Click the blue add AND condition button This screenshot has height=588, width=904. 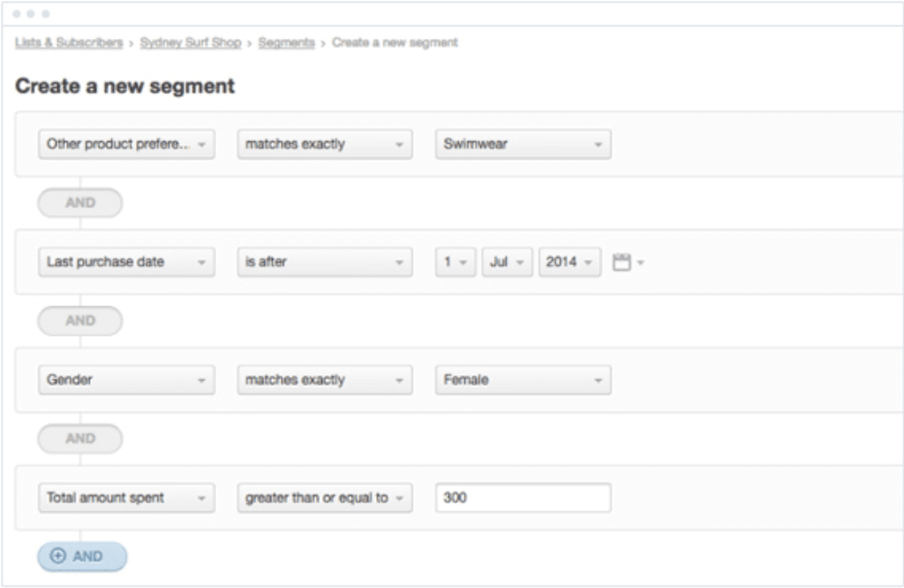point(82,556)
